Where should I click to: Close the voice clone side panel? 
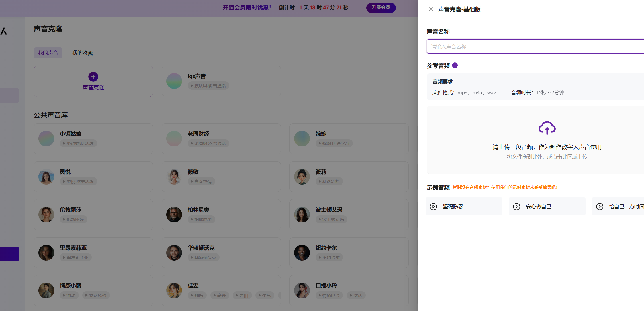tap(431, 9)
